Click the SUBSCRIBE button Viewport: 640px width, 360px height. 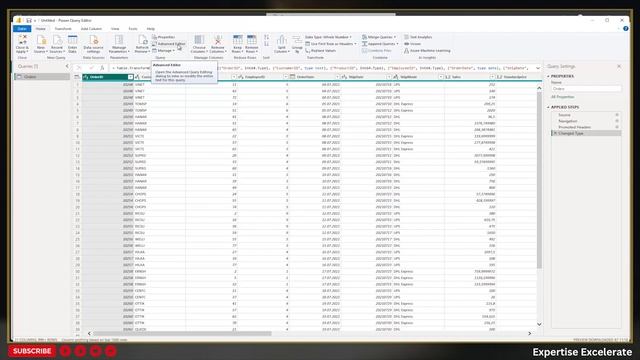pyautogui.click(x=32, y=351)
